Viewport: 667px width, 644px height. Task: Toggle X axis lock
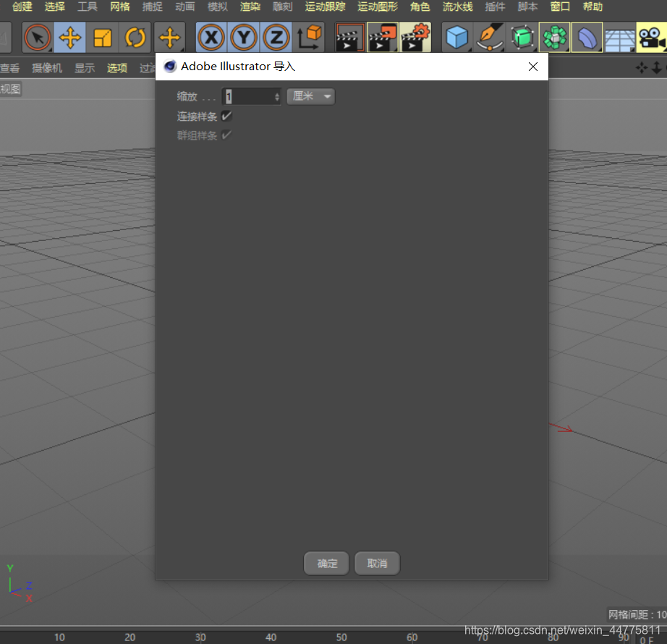point(211,38)
